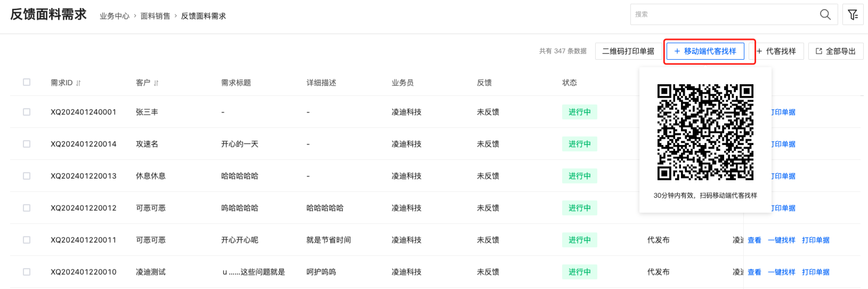Click 查看 link for XQ202401220011
This screenshot has height=289, width=868.
(754, 240)
